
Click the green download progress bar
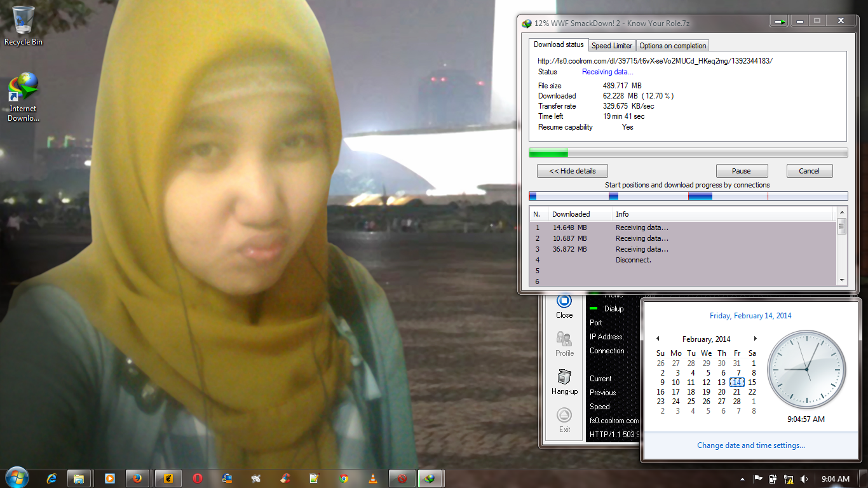point(688,152)
